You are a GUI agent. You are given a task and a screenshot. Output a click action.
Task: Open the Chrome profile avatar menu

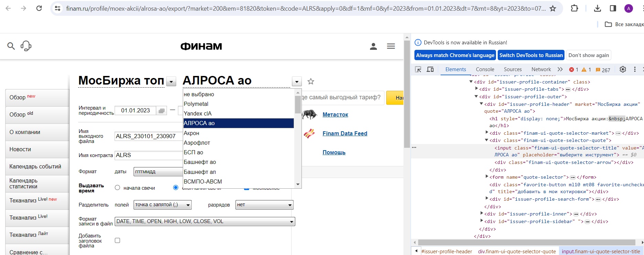click(629, 8)
